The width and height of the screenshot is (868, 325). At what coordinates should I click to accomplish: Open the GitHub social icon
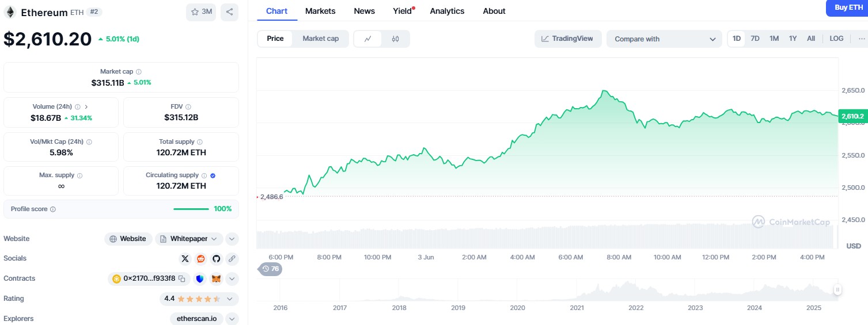[216, 258]
